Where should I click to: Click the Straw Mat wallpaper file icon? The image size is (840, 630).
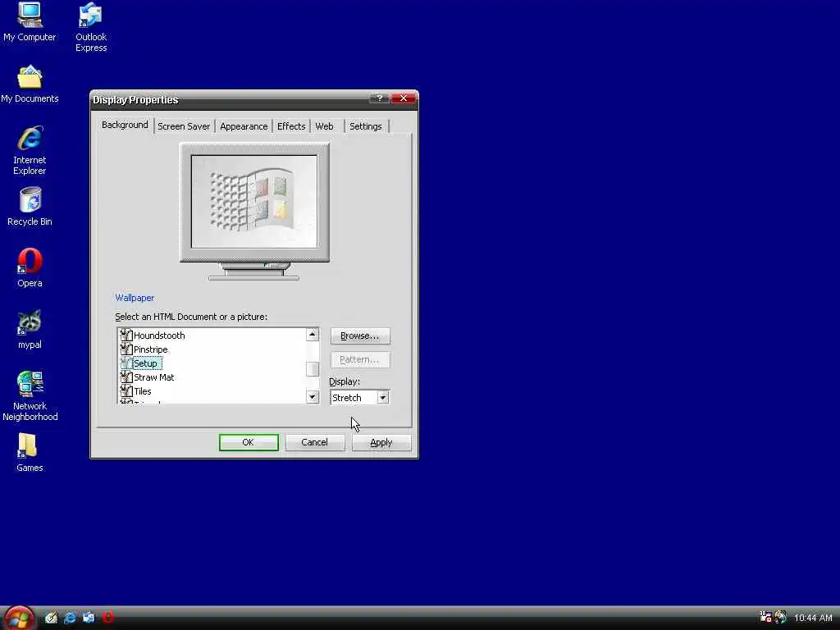pos(126,377)
